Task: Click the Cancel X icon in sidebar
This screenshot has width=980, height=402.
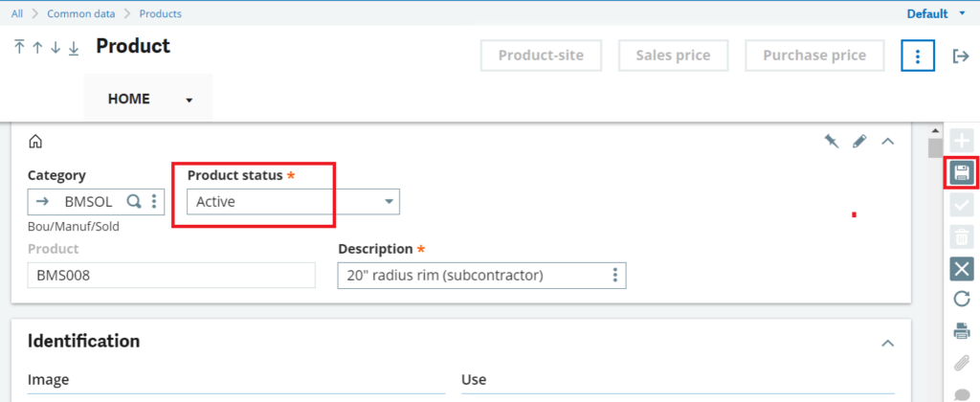Action: [962, 269]
